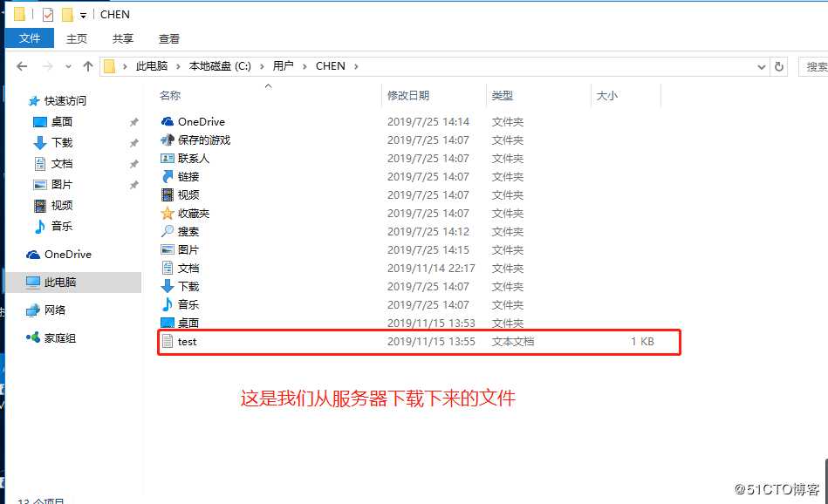Click the 此电脑 breadcrumb in address bar
Image resolution: width=828 pixels, height=504 pixels.
152,66
